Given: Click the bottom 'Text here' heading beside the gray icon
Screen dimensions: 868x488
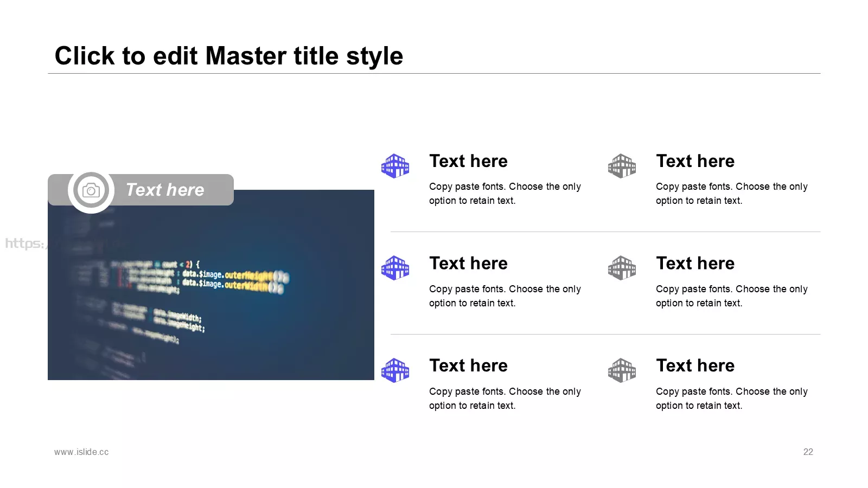Looking at the screenshot, I should coord(695,365).
